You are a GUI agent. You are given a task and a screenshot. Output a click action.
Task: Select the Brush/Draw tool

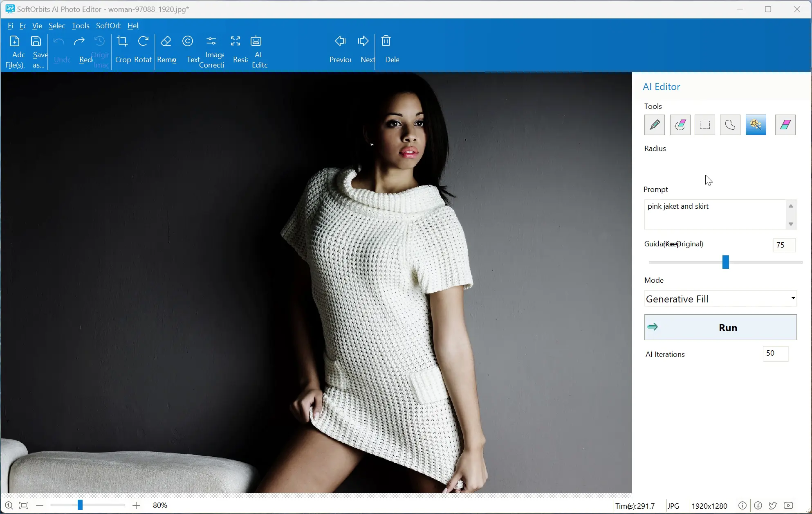tap(655, 124)
